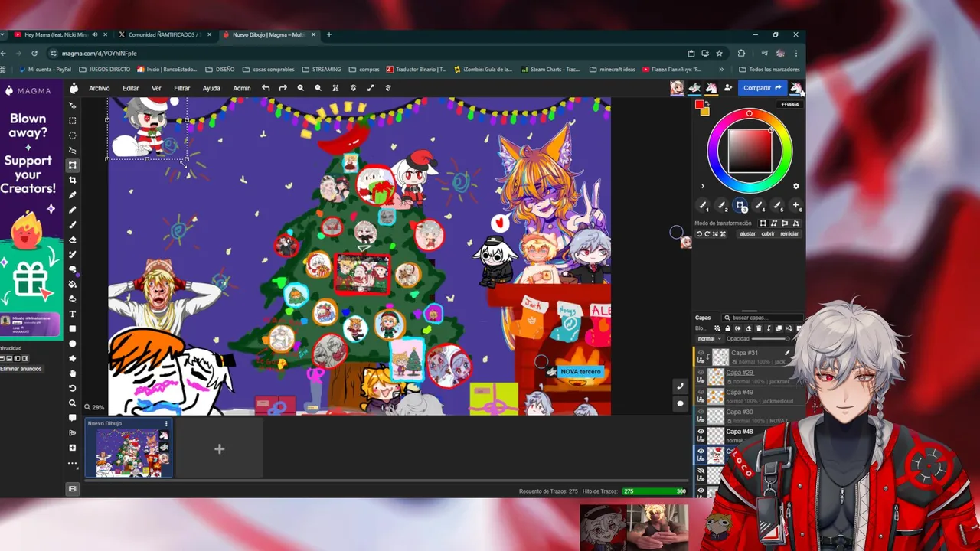The image size is (980, 551).
Task: Open the Editar menu
Action: [x=131, y=88]
